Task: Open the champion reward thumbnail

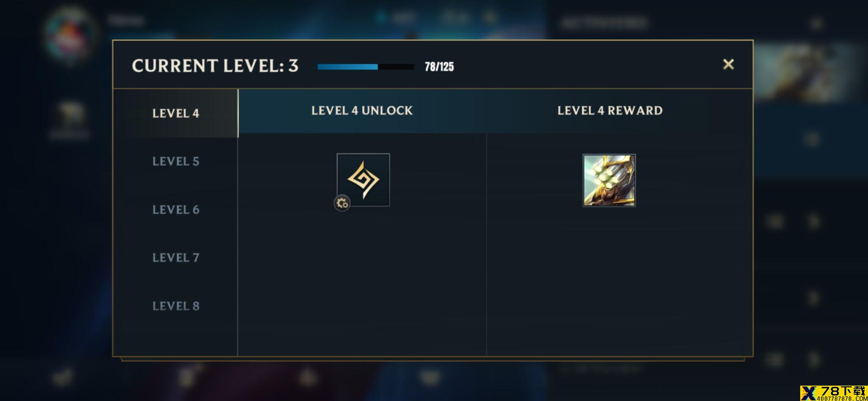Action: pos(609,180)
